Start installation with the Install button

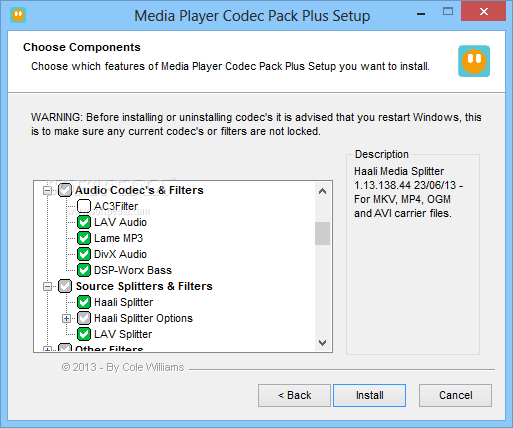[x=370, y=395]
